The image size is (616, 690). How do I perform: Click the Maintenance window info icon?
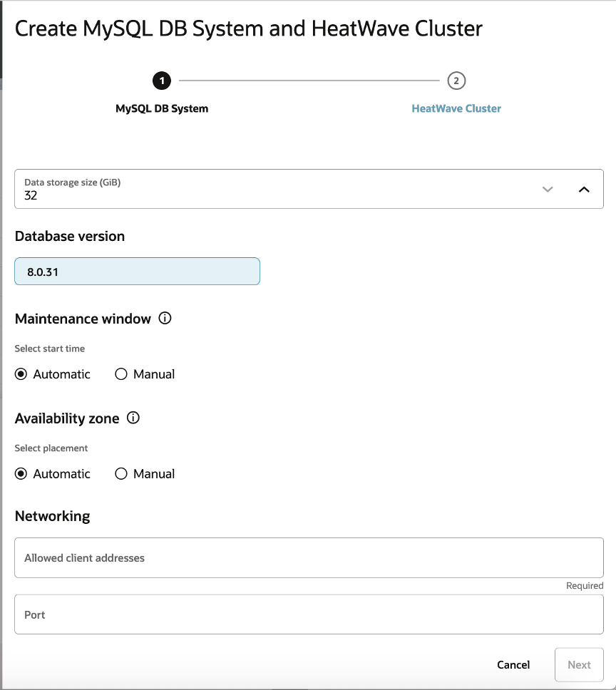click(x=165, y=319)
